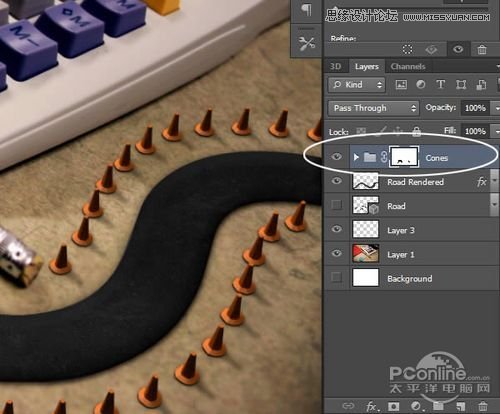The height and width of the screenshot is (414, 500).
Task: Hide Layer 3
Action: coord(337,229)
